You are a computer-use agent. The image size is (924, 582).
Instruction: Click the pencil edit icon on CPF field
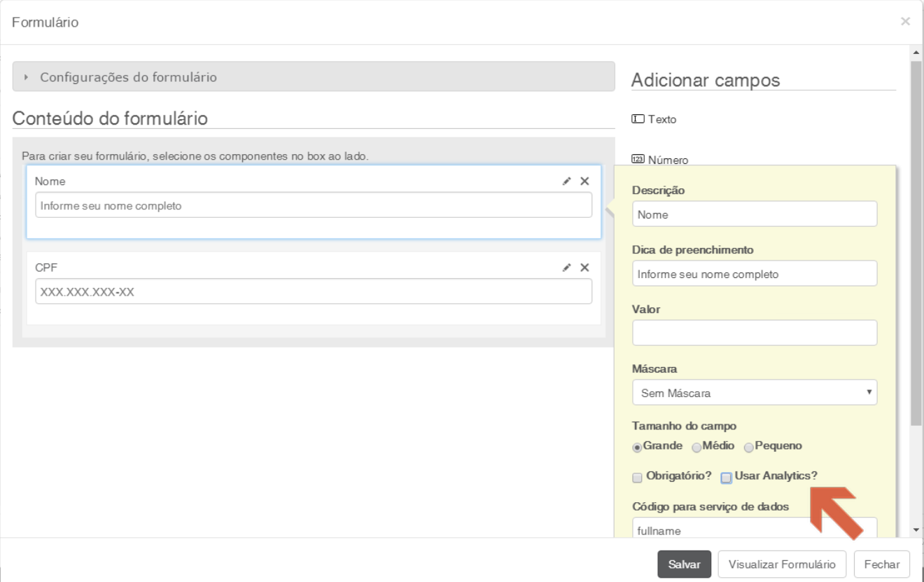pyautogui.click(x=567, y=268)
